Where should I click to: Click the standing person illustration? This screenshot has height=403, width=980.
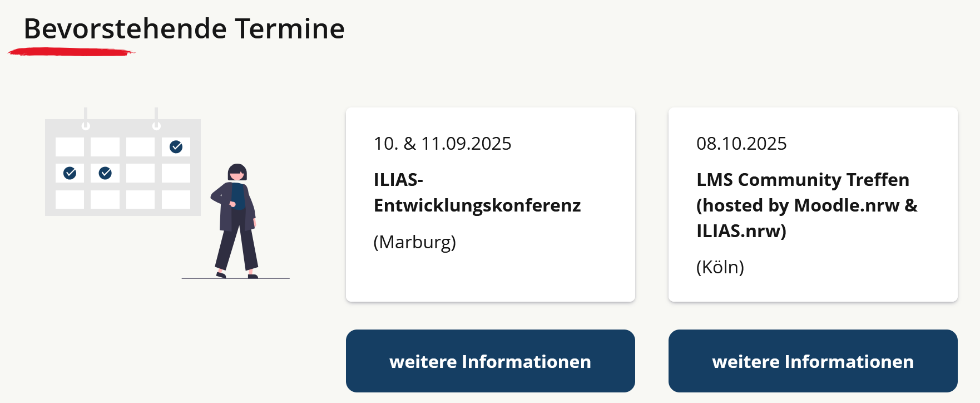click(236, 221)
